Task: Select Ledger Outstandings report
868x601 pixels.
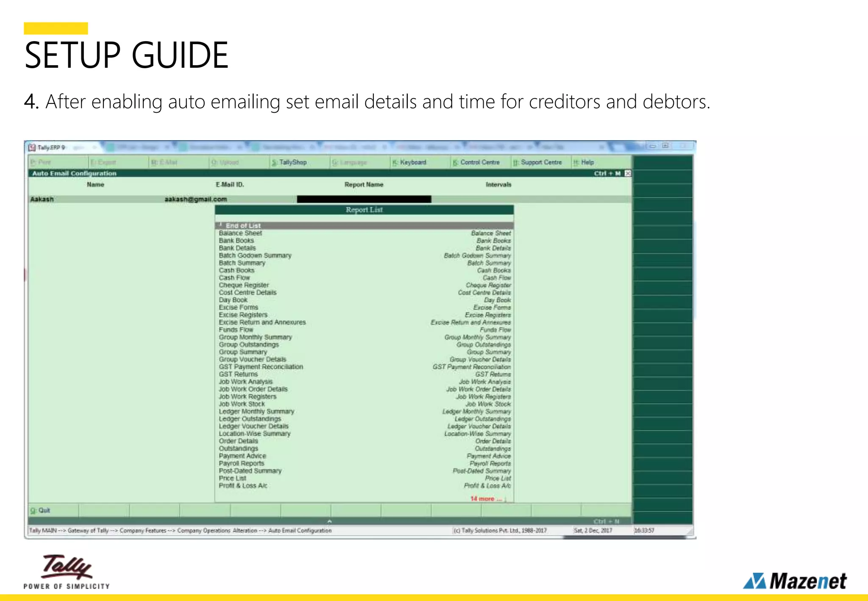Action: click(x=364, y=419)
